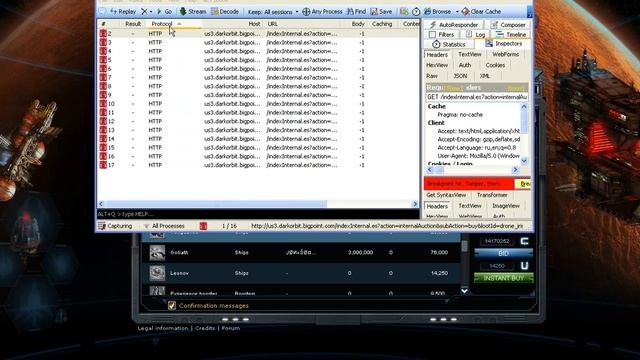Click the breakpoint icon of session 13
This screenshot has height=360, width=640.
pyautogui.click(x=103, y=130)
